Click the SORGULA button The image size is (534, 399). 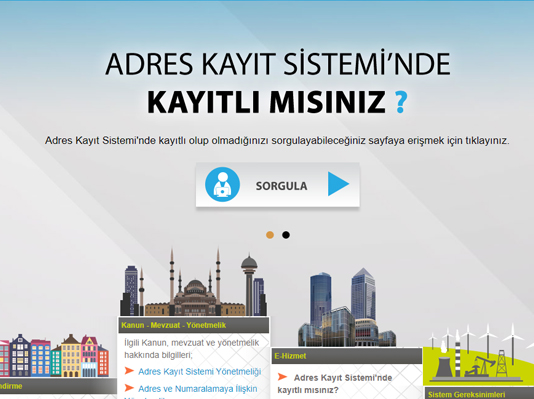tap(278, 185)
